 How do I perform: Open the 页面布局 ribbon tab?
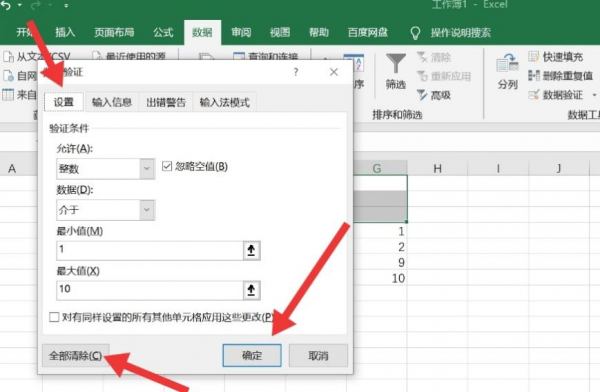[x=114, y=33]
